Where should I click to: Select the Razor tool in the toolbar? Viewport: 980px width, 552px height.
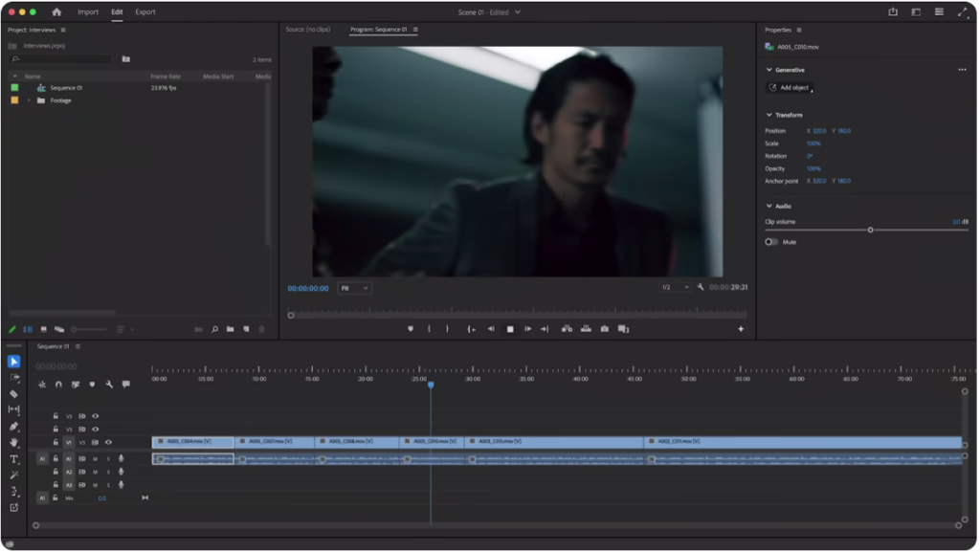[x=14, y=392]
